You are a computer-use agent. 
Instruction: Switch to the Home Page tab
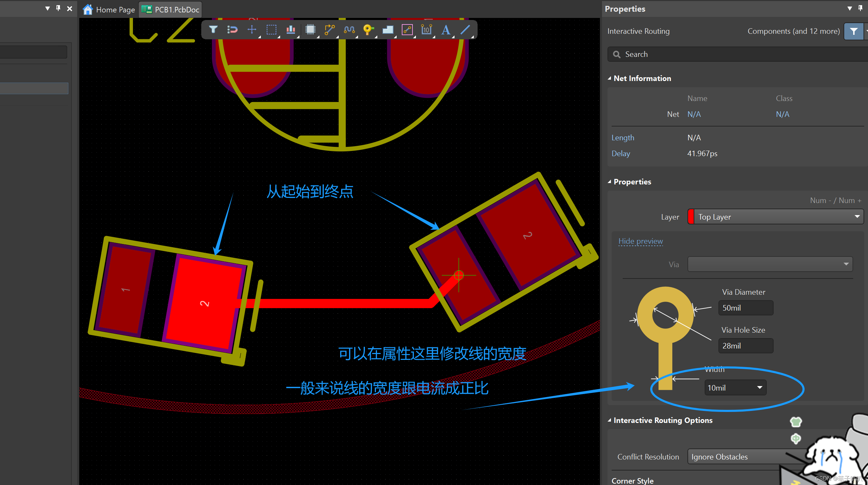click(109, 10)
